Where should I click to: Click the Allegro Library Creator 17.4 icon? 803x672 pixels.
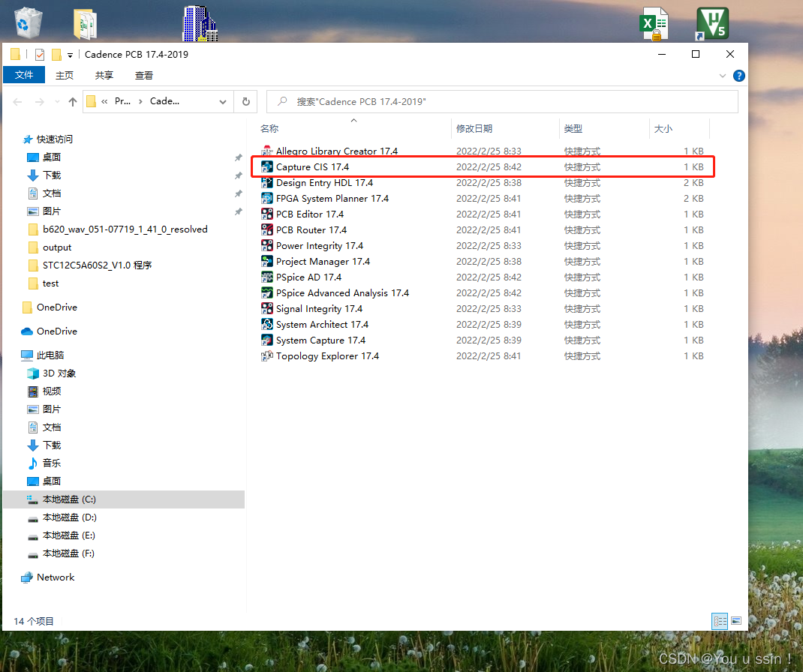click(267, 151)
